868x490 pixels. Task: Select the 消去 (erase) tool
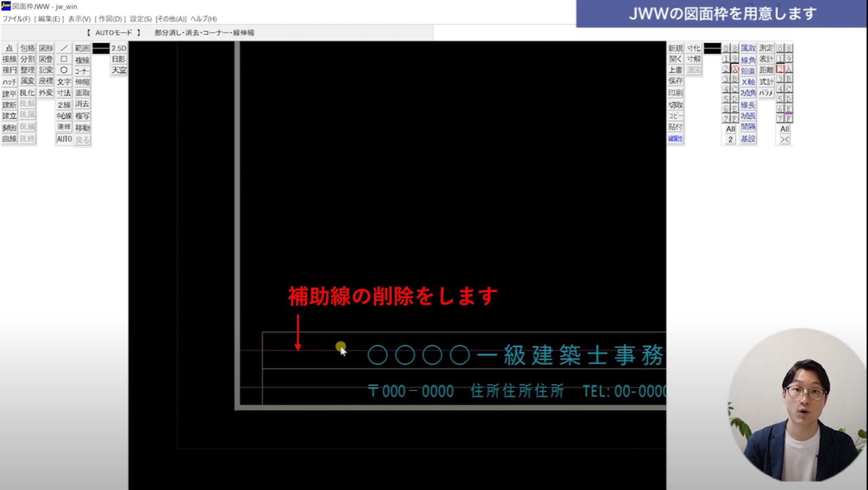[83, 104]
